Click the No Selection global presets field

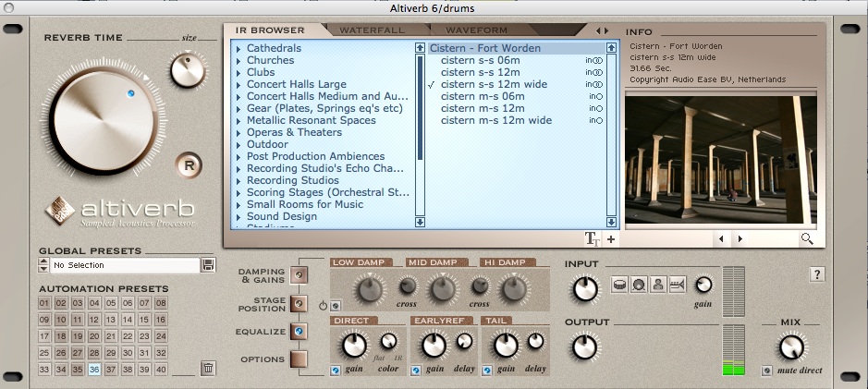(x=125, y=265)
